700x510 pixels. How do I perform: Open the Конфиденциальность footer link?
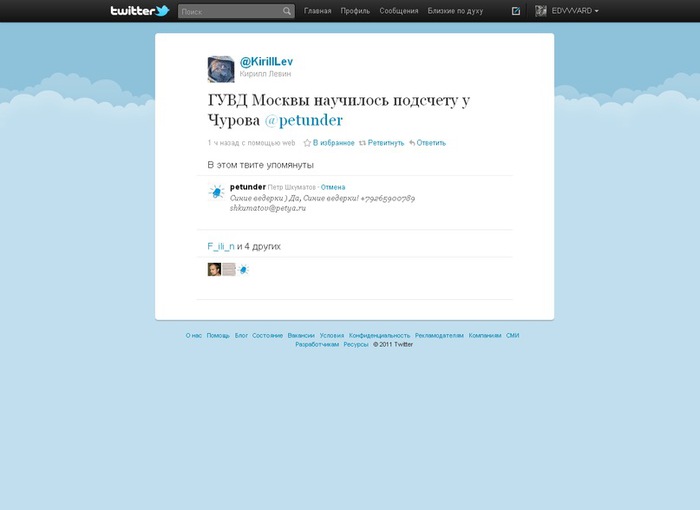379,335
